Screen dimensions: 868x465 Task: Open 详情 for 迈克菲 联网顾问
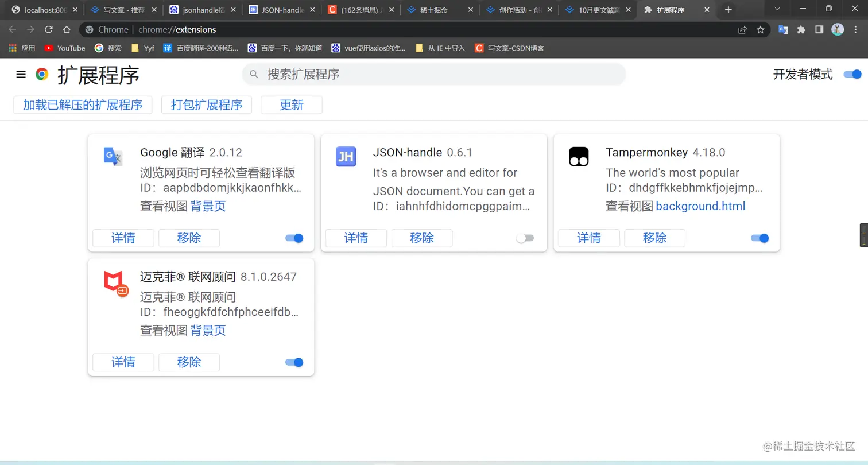[123, 362]
